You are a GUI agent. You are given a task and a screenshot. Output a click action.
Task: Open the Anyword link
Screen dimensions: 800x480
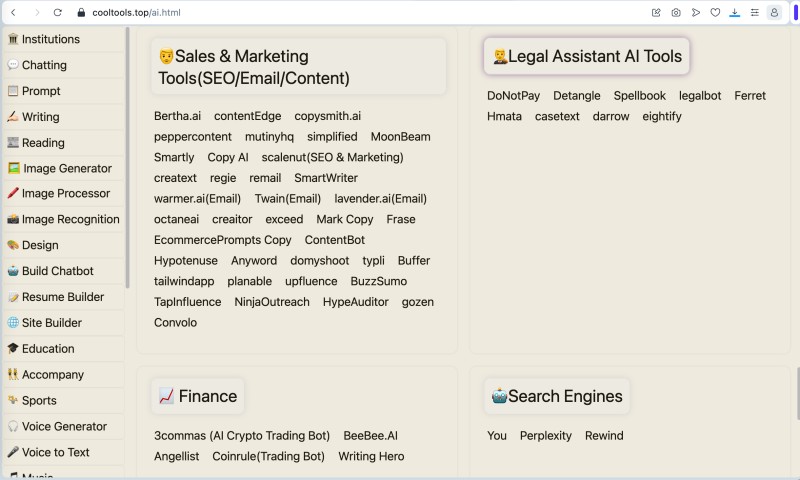(x=254, y=261)
